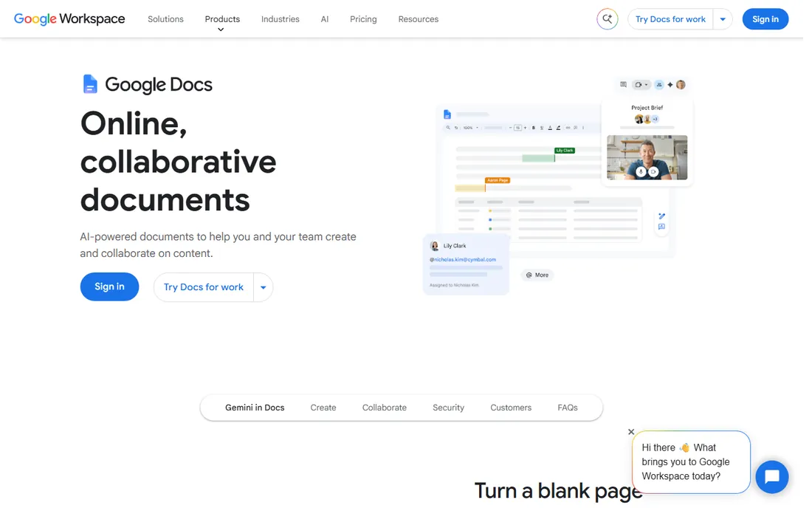812x508 pixels.
Task: Click Lily Clark avatar in comment card
Action: coord(435,246)
